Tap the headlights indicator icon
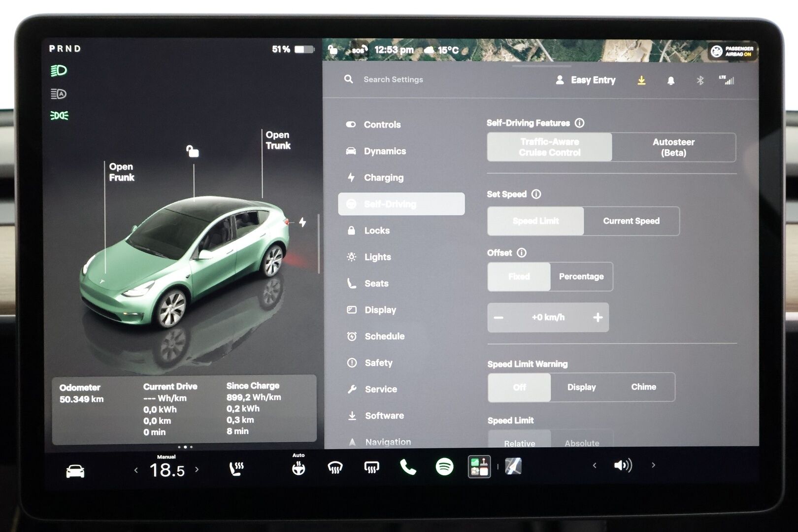The image size is (798, 532). tap(59, 70)
